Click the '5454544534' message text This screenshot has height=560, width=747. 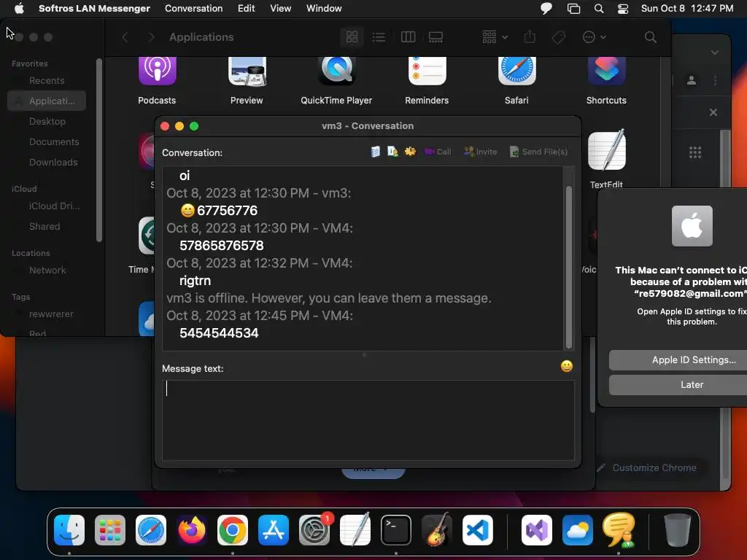pos(219,332)
